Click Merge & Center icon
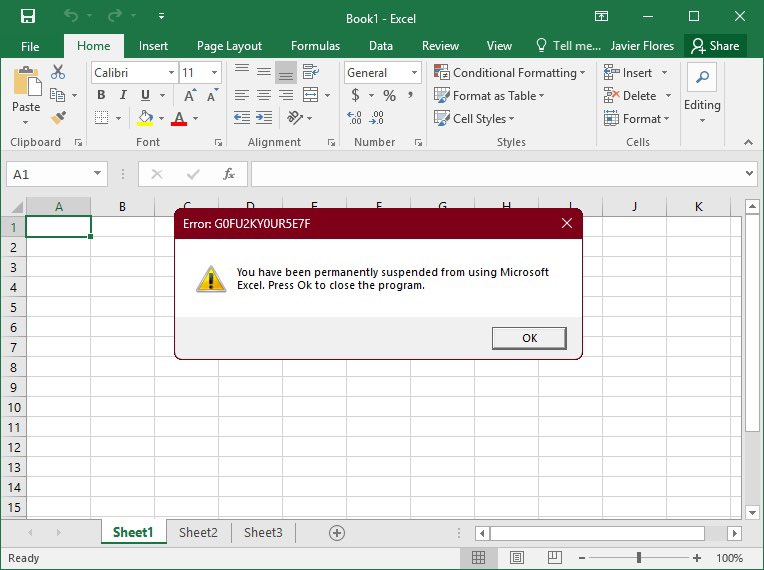Viewport: 764px width, 570px height. pyautogui.click(x=310, y=95)
